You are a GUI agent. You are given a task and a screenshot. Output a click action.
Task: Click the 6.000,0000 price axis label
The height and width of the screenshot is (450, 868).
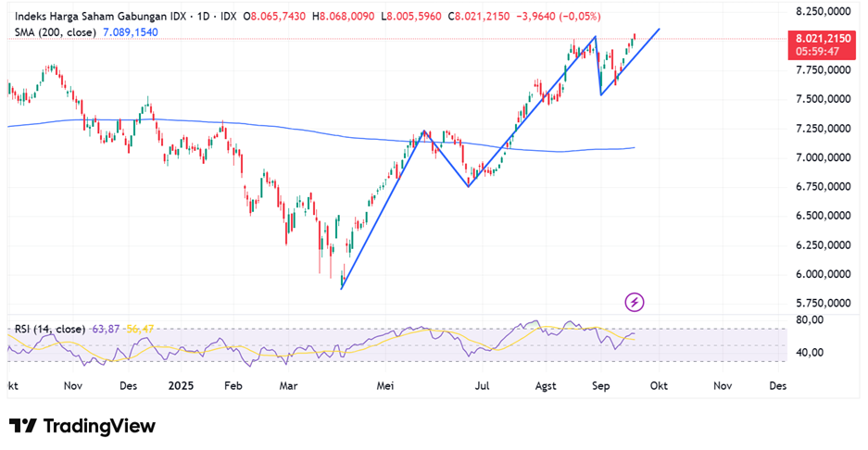point(824,274)
